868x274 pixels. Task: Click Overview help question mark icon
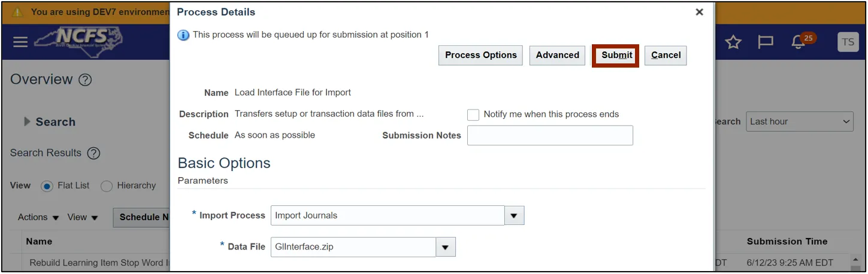click(85, 80)
